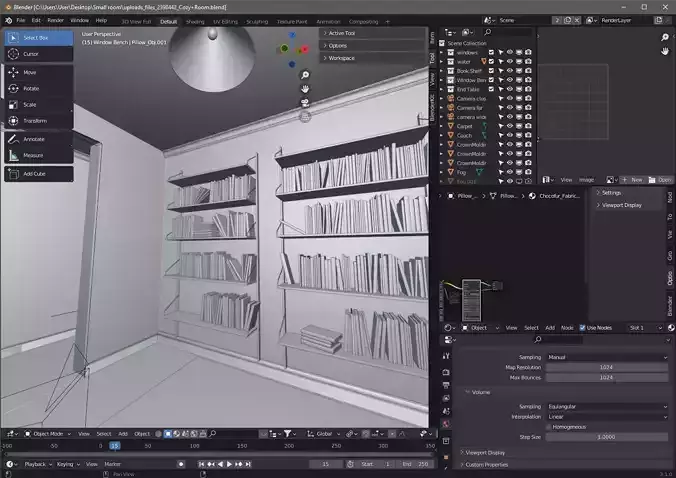Click Add in the viewport header
Viewport: 676px width, 478px height.
[123, 434]
